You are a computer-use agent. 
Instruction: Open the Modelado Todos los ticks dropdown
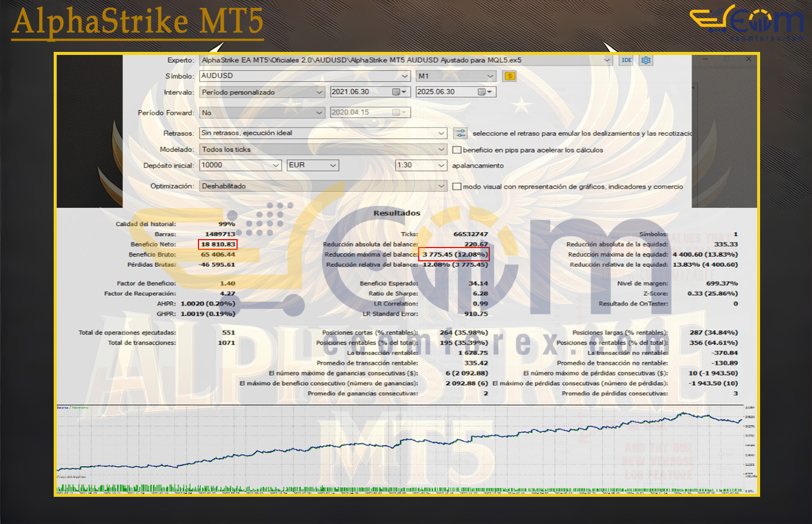441,149
